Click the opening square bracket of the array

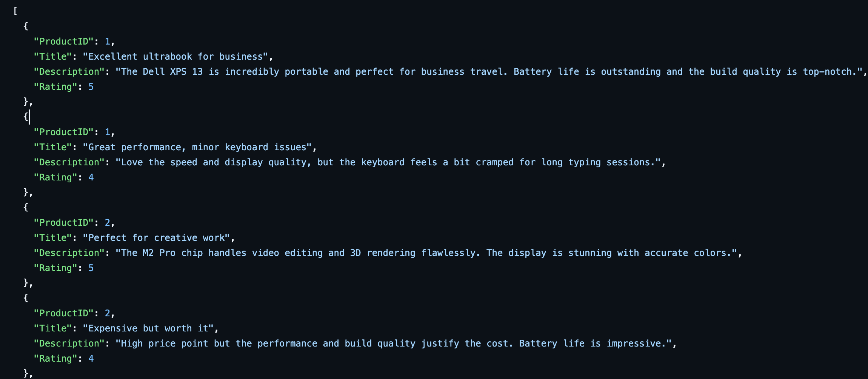coord(15,11)
